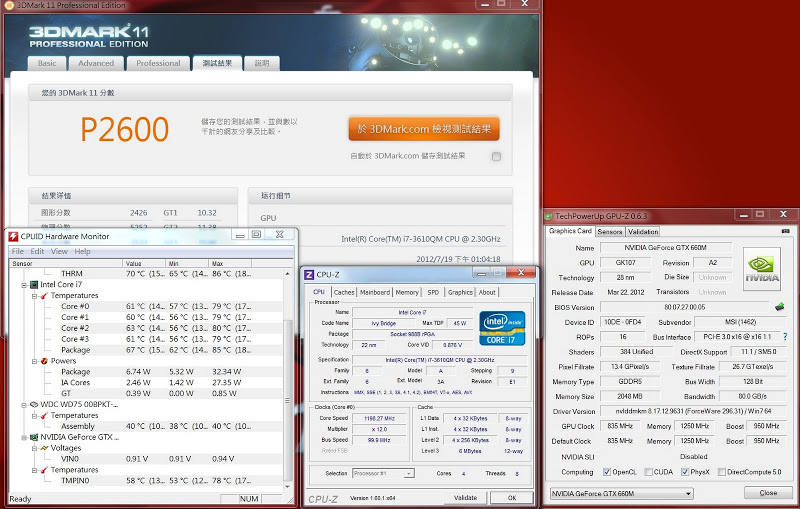Toggle the CUDA checkbox
The width and height of the screenshot is (800, 509).
[x=651, y=472]
